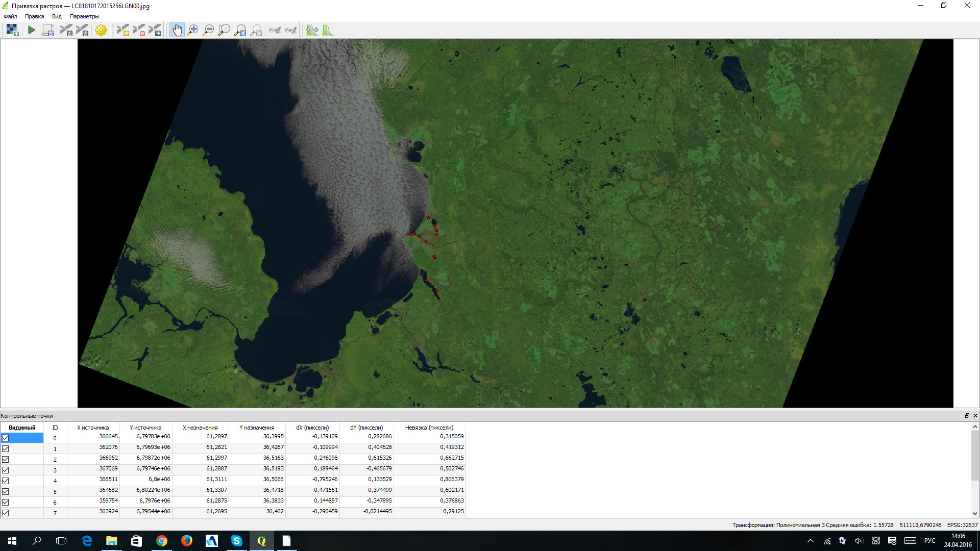Sort table by Невязка (пиксели) column header
The height and width of the screenshot is (551, 980).
tap(429, 428)
